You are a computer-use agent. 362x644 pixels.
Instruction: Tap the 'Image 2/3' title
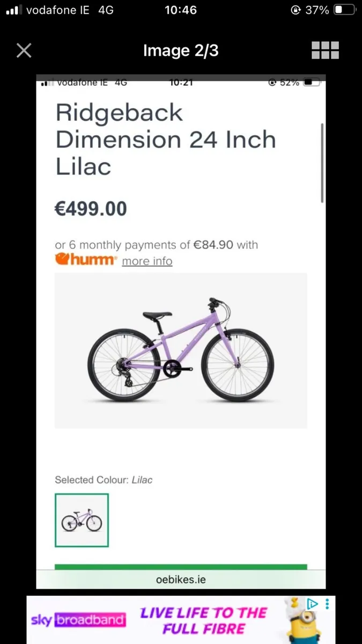coord(181,51)
